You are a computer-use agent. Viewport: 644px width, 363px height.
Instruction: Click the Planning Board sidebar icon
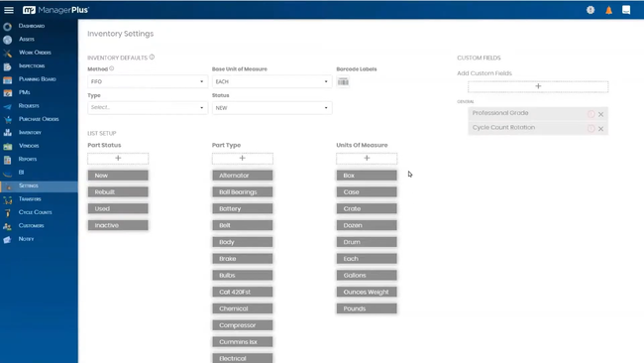click(7, 79)
